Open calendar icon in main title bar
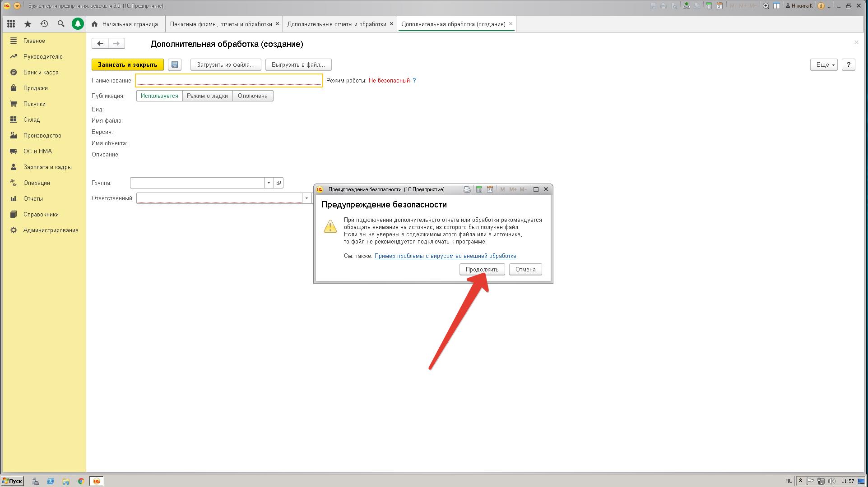 [x=719, y=6]
